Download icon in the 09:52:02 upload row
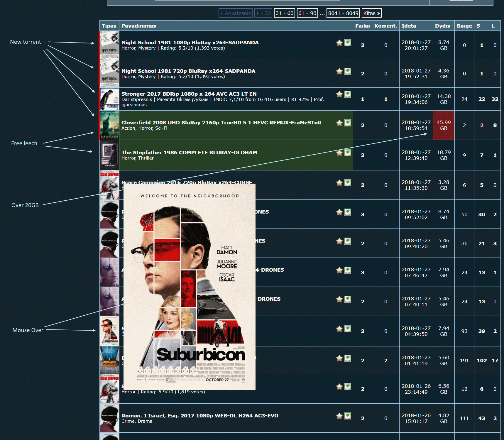 (348, 212)
